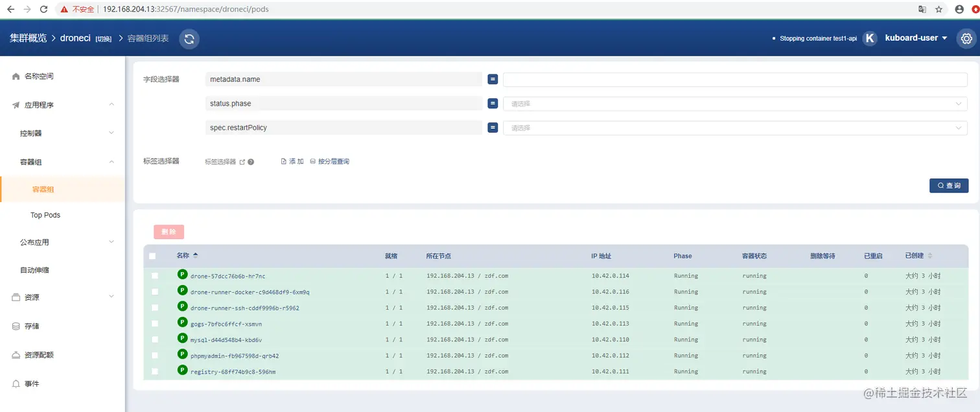This screenshot has height=412, width=980.
Task: Click the external link icon beside 标签选择器
Action: pos(242,162)
